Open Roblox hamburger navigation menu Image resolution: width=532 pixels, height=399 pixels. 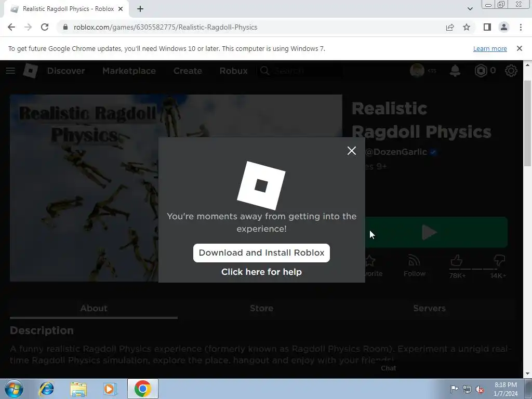(x=10, y=71)
